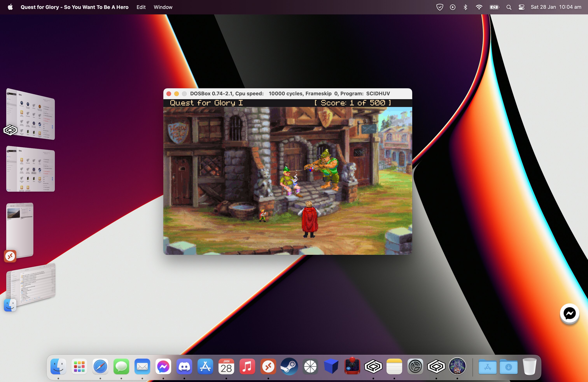Minimize the DOSBox window with yellow button
Screen dimensions: 588x382
tap(176, 94)
